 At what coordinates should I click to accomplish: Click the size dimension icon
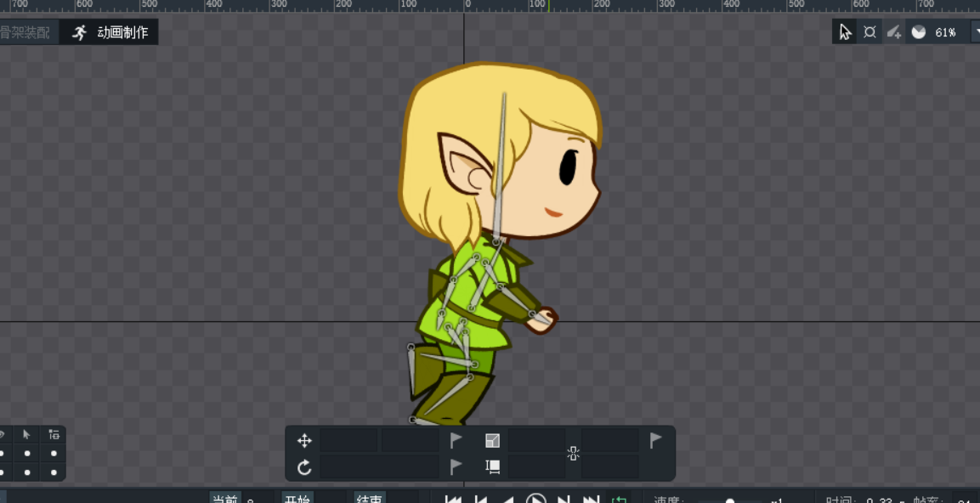(x=492, y=466)
